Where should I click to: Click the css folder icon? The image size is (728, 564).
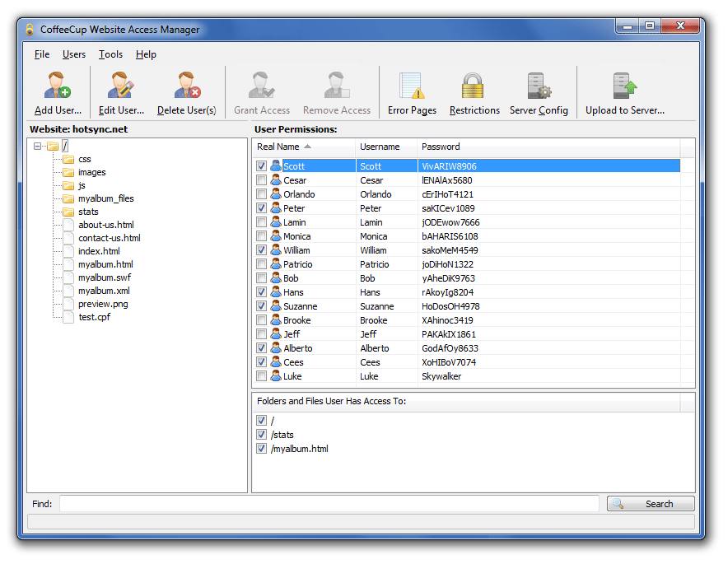pos(68,159)
